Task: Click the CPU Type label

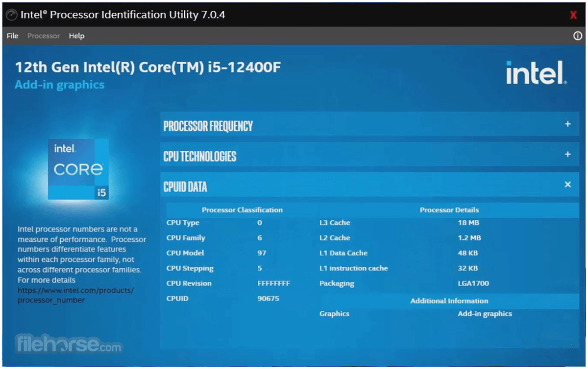Action: (183, 223)
